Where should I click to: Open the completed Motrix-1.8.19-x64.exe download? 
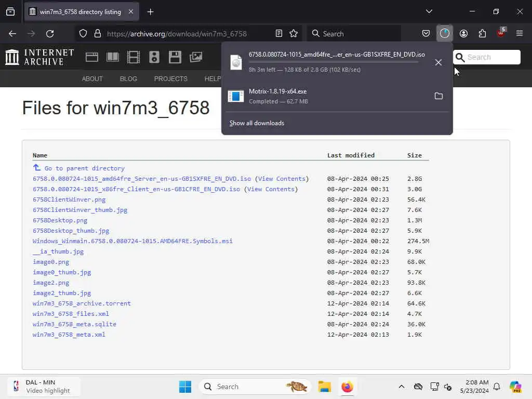pyautogui.click(x=326, y=96)
